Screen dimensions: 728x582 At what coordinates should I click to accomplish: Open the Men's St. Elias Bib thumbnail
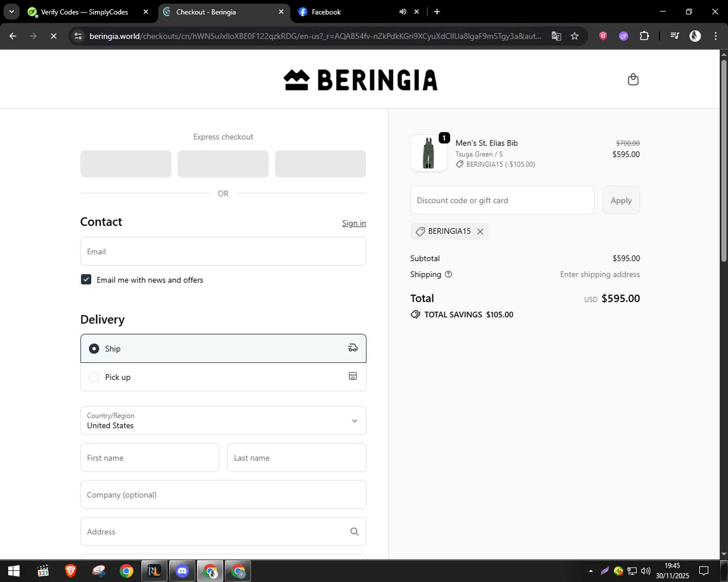coord(429,153)
